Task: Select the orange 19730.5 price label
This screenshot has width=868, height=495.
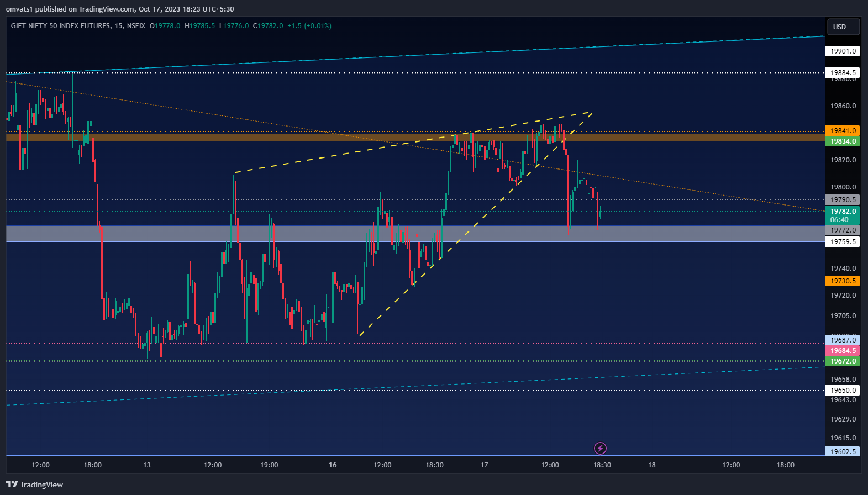Action: 843,281
